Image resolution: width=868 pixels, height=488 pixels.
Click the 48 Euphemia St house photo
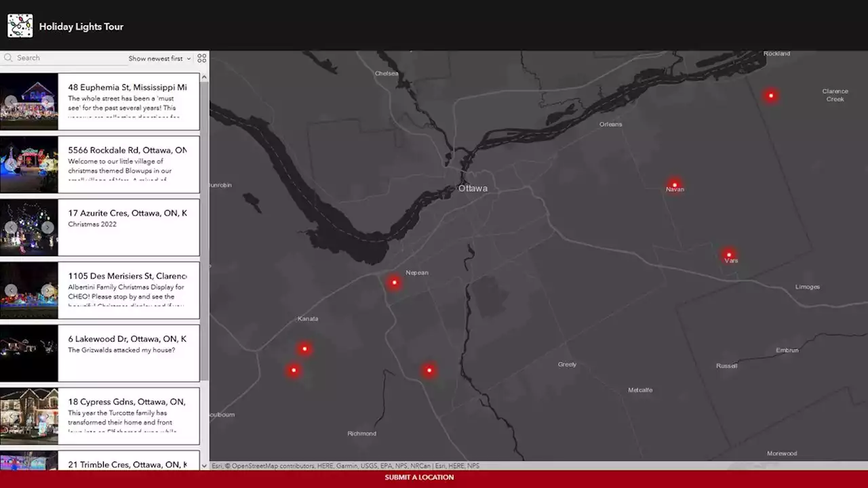29,102
